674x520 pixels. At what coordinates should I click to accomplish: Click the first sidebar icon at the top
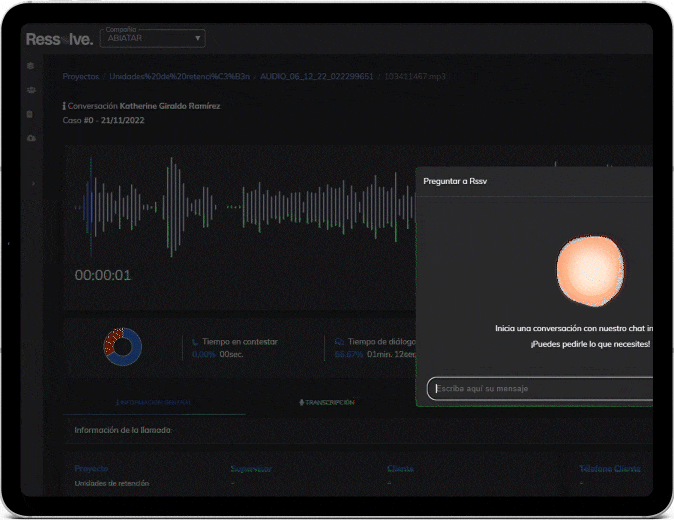point(31,67)
